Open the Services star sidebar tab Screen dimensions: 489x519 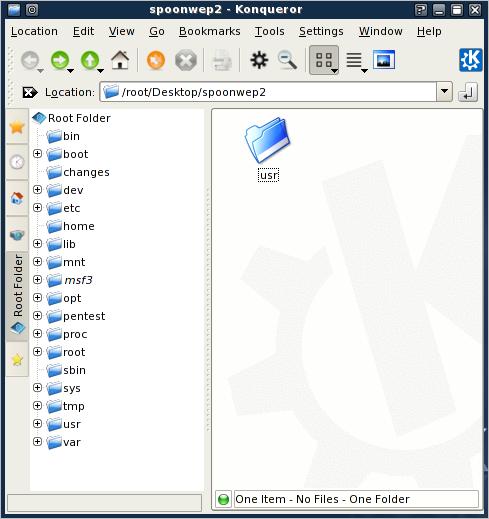pos(17,360)
